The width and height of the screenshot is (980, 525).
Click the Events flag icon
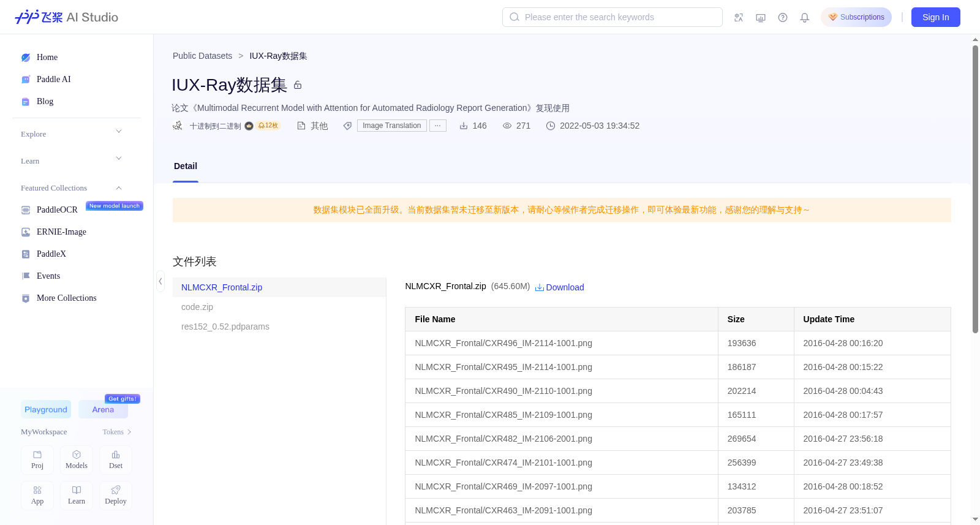(26, 276)
